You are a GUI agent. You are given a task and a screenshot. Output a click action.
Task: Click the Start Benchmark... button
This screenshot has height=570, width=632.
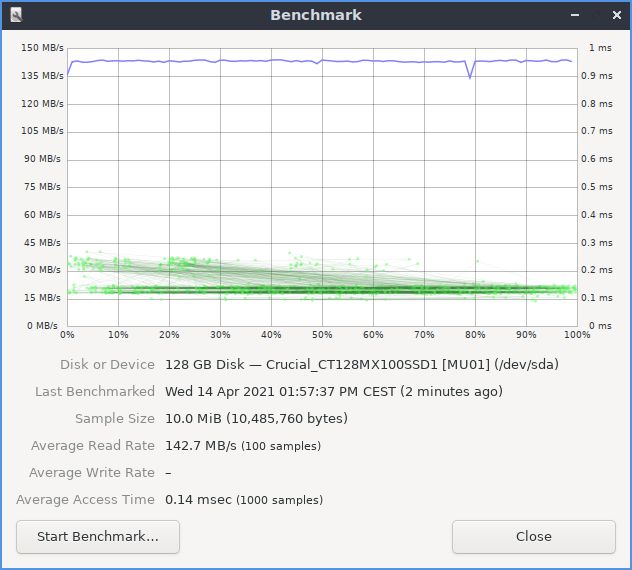[98, 537]
